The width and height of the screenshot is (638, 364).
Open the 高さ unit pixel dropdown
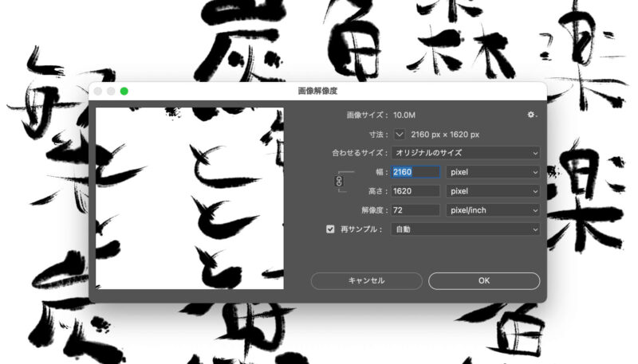click(x=493, y=191)
